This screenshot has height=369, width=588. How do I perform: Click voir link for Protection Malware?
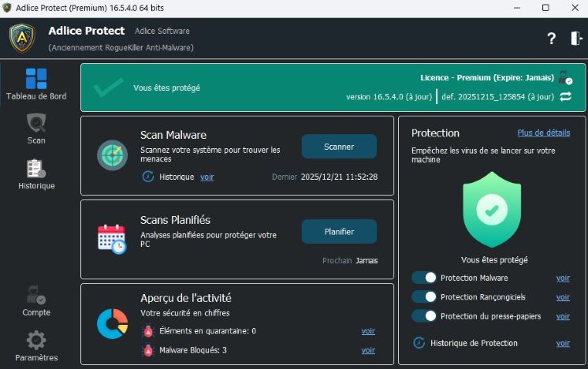[563, 278]
